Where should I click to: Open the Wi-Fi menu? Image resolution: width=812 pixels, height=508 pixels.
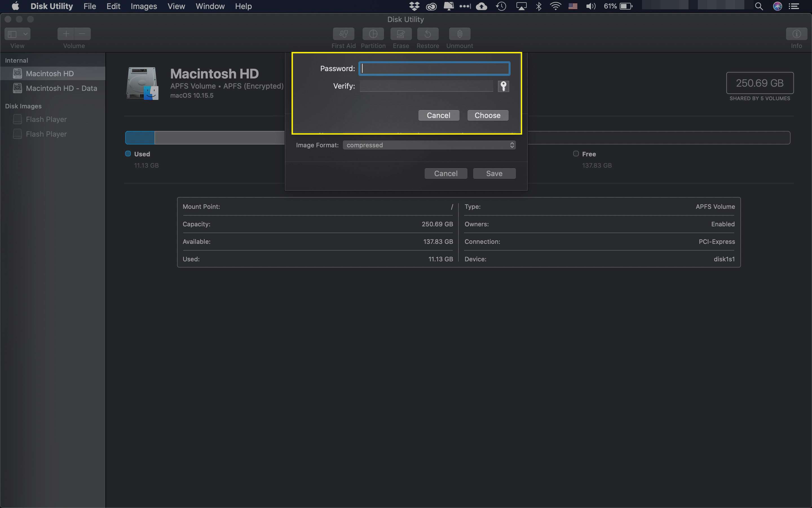pyautogui.click(x=556, y=6)
